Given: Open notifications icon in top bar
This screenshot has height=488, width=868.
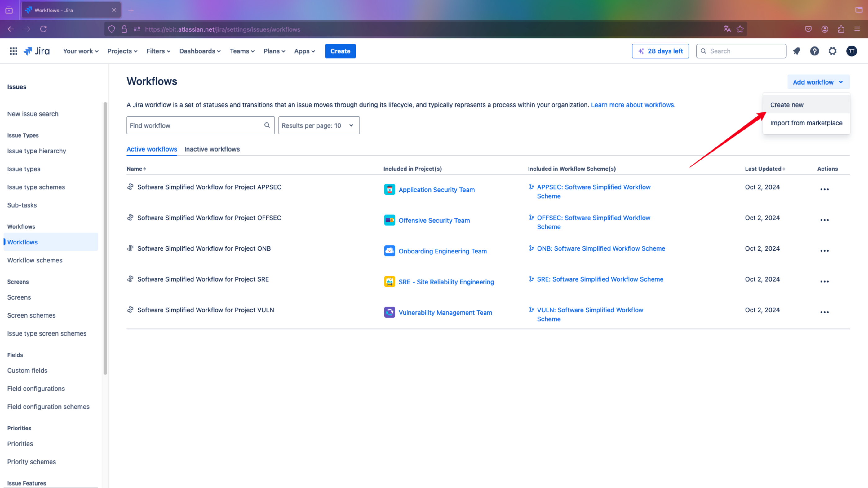Looking at the screenshot, I should (797, 51).
